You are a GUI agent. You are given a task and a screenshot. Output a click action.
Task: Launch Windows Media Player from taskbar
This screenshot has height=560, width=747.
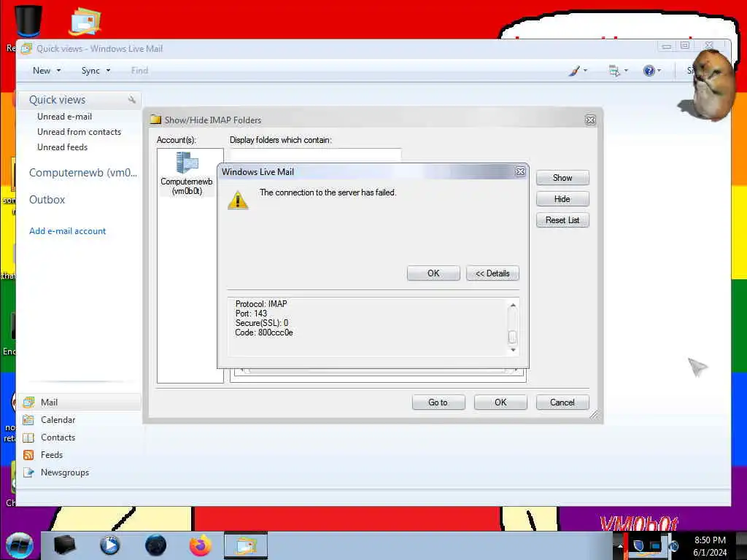coord(109,545)
